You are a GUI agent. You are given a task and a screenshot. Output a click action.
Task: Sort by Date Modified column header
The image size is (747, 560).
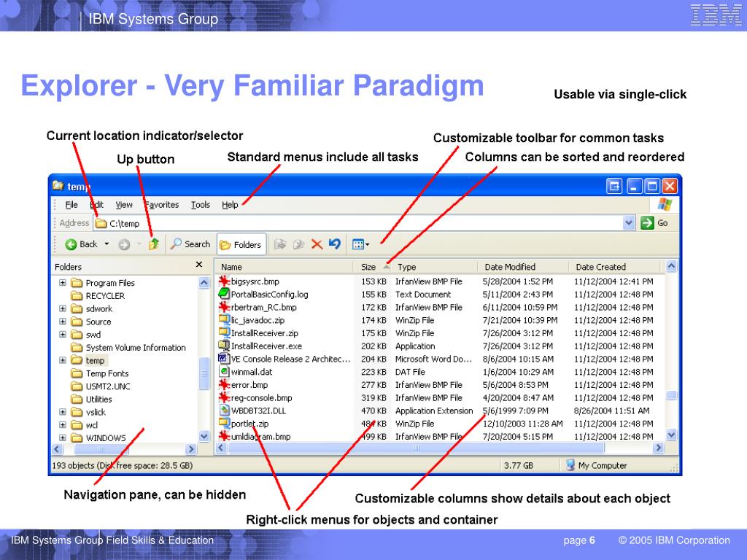pyautogui.click(x=522, y=267)
